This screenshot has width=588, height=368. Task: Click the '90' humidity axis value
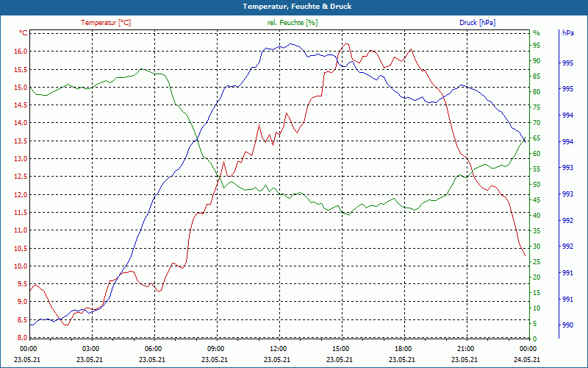click(537, 61)
